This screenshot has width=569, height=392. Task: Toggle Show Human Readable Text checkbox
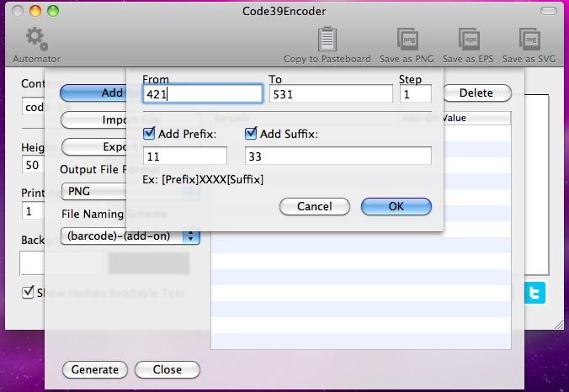click(x=28, y=292)
